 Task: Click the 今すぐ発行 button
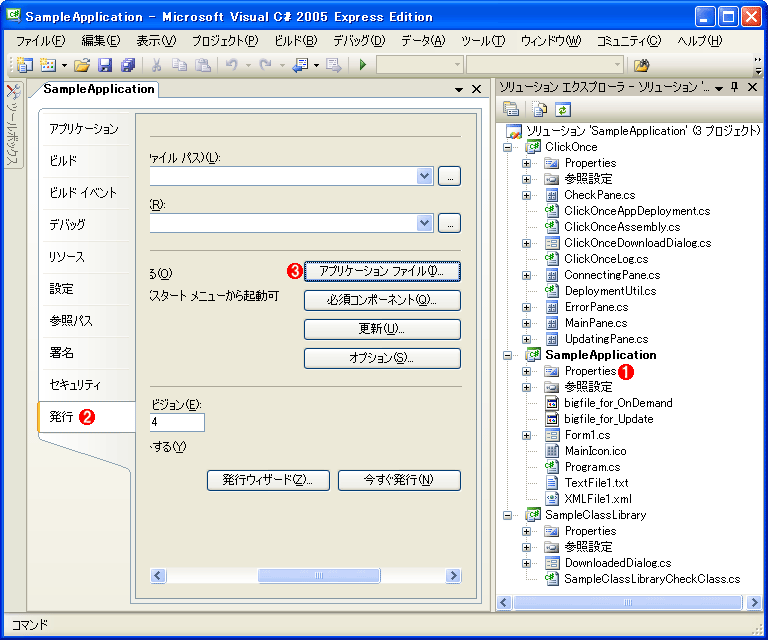pyautogui.click(x=399, y=480)
